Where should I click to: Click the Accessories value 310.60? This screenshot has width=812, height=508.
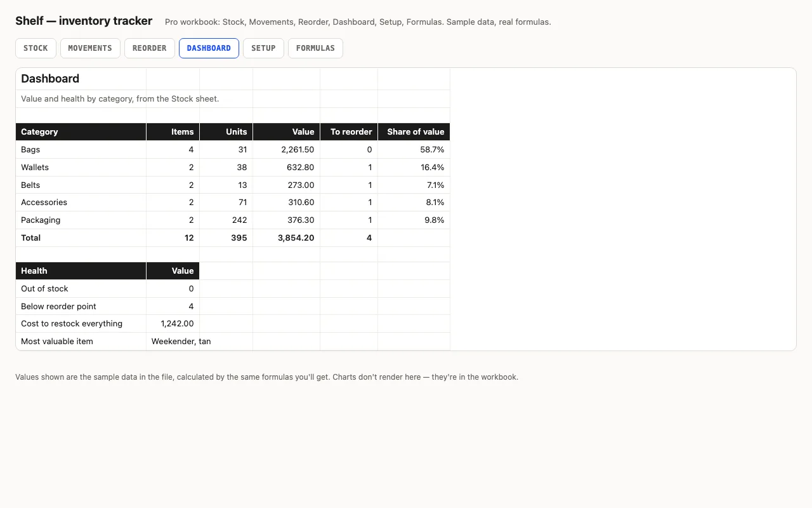pyautogui.click(x=287, y=203)
